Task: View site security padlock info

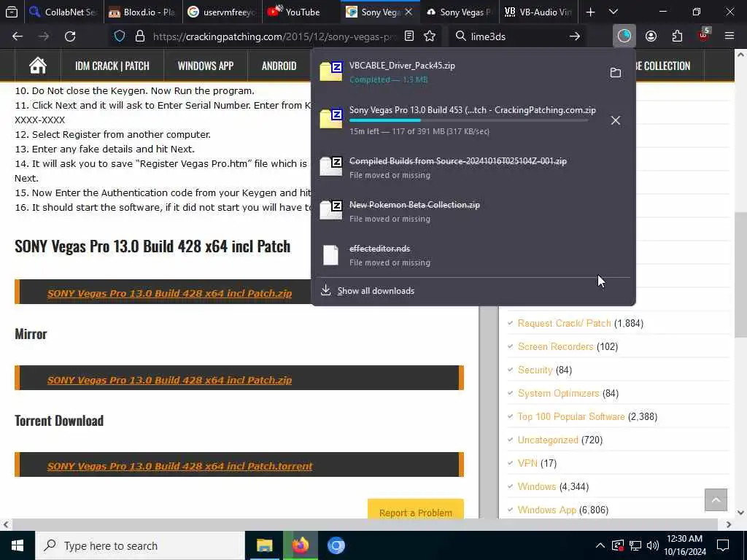Action: click(x=139, y=36)
